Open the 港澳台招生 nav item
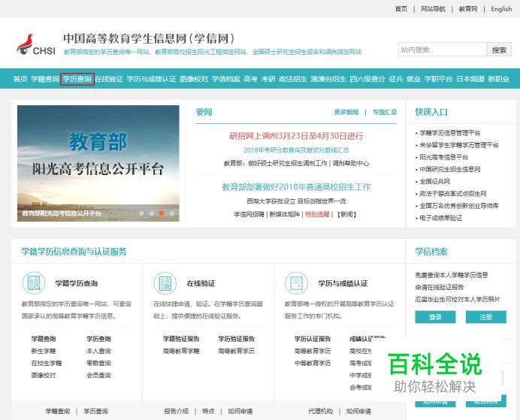 (328, 79)
